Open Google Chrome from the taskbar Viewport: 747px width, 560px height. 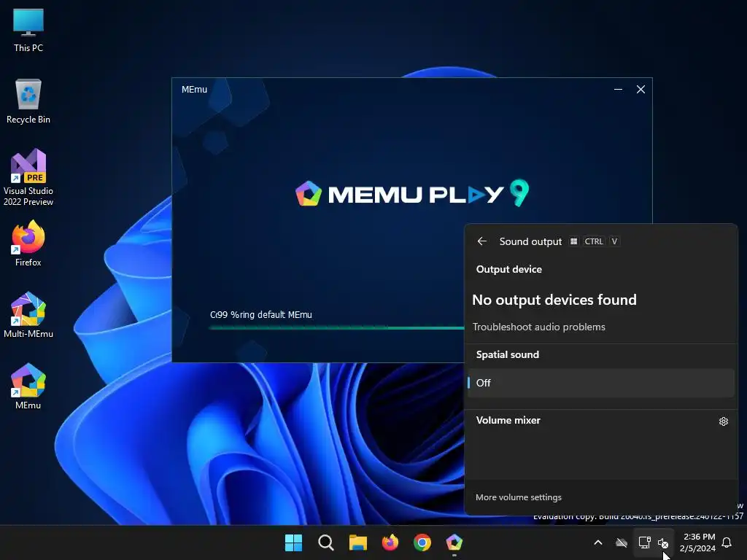coord(422,542)
